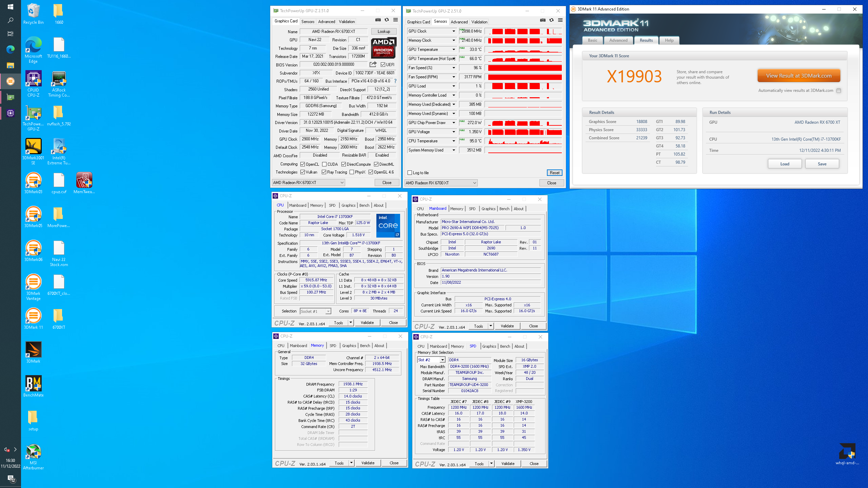Click the Bus Interface question mark icon

395,81
